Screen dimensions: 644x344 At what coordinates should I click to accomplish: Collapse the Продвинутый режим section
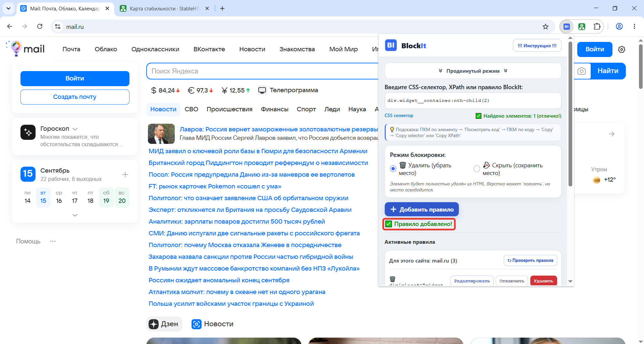[473, 71]
